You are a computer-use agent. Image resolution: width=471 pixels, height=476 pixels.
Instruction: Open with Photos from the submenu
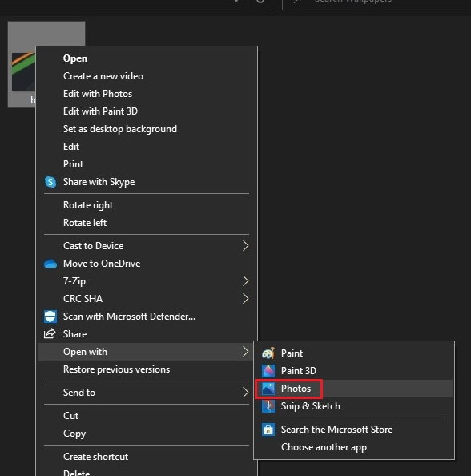pyautogui.click(x=354, y=389)
